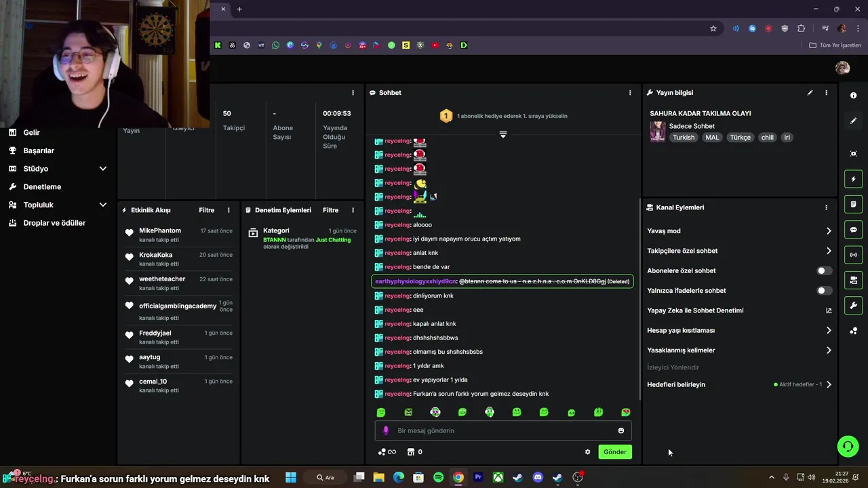This screenshot has height=488, width=868.
Task: Click the Bir mesaj gönderin input field
Action: pos(503,430)
